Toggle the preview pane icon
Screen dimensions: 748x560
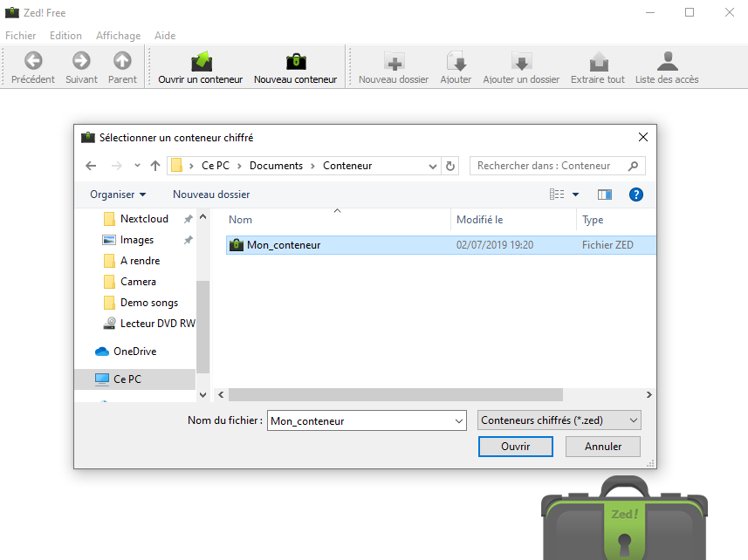604,195
